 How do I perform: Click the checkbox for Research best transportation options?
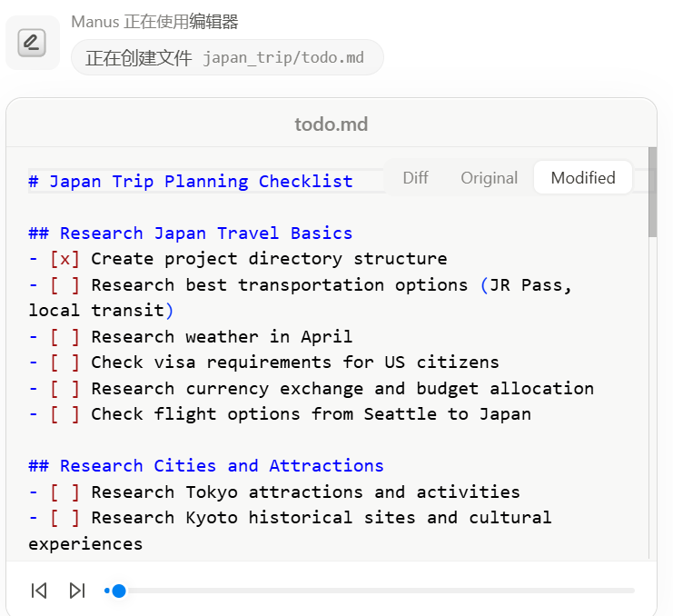pos(64,285)
